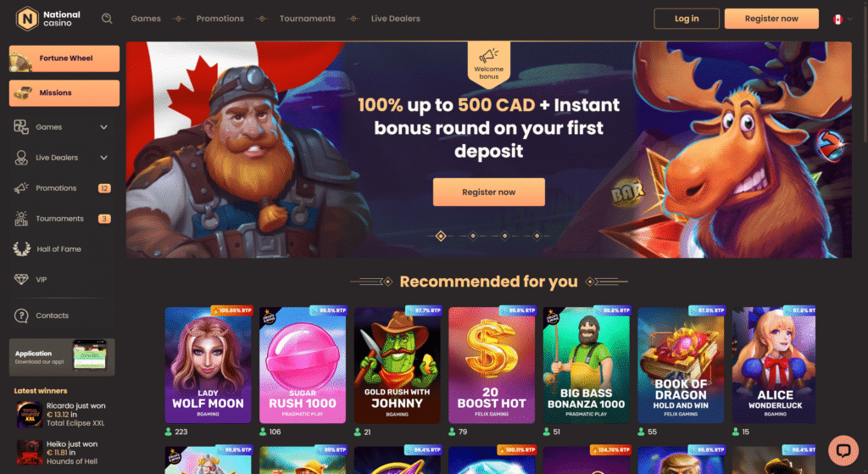Click the Fortune Wheel button
The image size is (868, 474).
64,59
